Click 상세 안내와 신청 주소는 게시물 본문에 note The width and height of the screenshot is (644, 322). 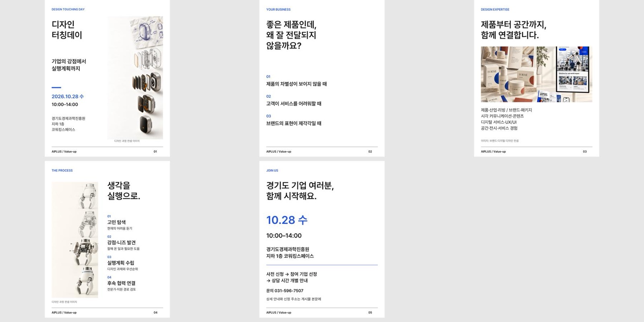click(293, 299)
